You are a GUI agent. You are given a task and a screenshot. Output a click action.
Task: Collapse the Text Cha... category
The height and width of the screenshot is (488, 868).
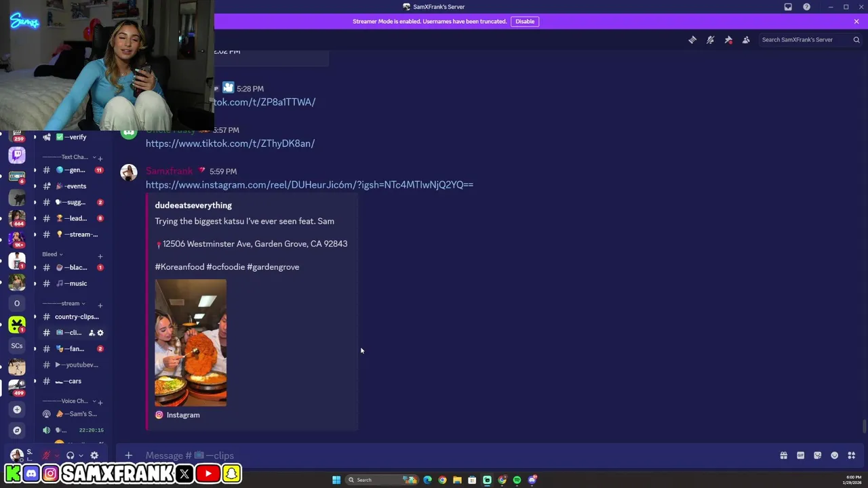68,157
